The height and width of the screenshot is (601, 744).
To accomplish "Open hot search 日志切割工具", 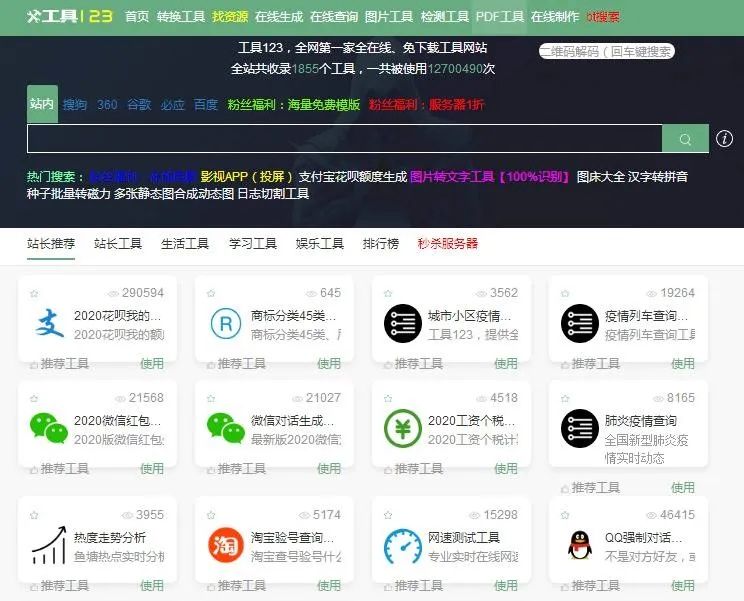I will click(273, 194).
